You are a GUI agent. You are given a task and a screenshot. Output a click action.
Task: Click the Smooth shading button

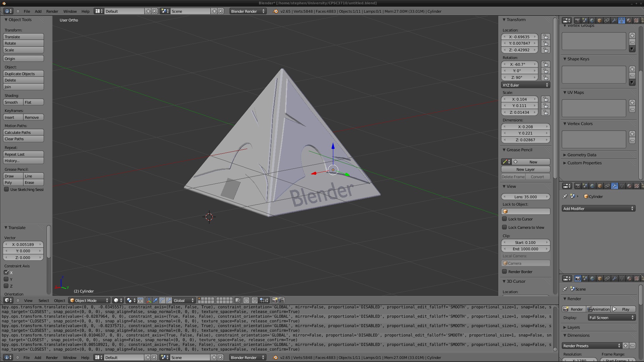pos(13,102)
